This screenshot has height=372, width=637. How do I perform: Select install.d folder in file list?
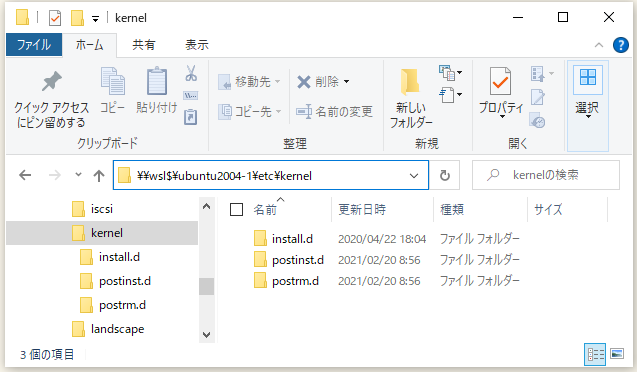(x=292, y=239)
